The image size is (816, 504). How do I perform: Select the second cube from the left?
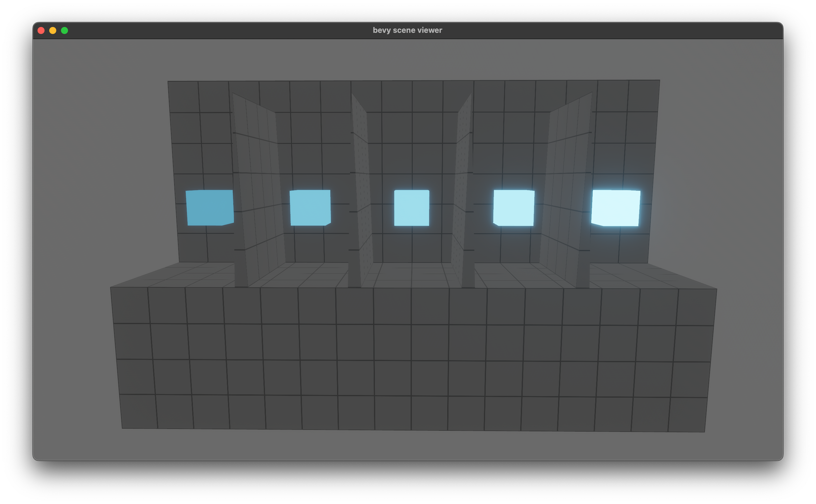(310, 208)
